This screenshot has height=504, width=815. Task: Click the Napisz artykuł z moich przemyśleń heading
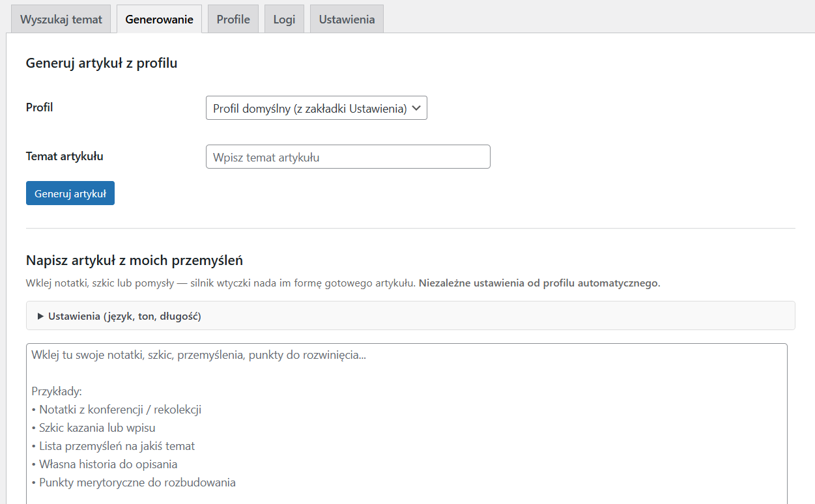(134, 260)
